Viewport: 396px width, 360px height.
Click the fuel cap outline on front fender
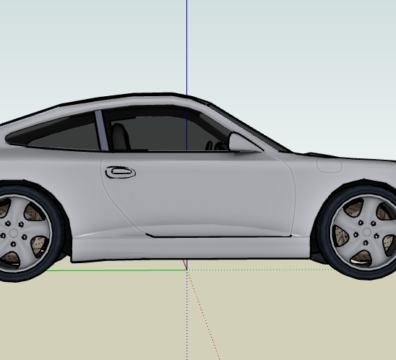(x=329, y=165)
